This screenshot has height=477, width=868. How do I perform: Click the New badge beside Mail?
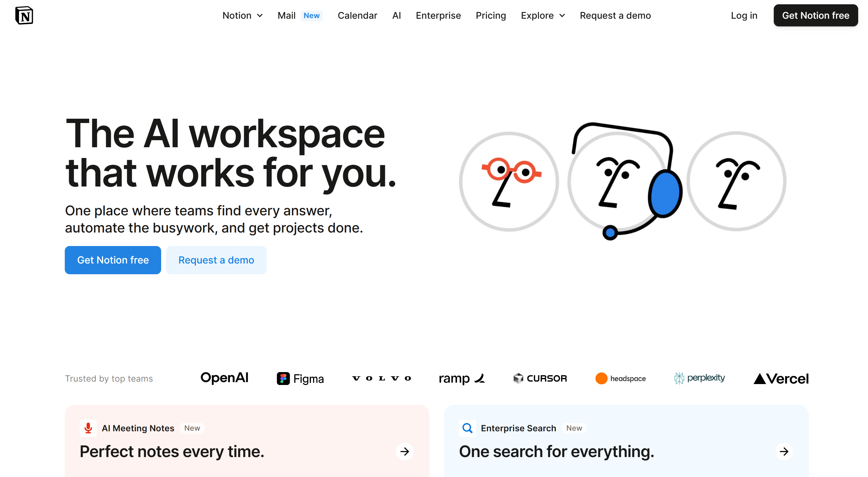tap(311, 16)
